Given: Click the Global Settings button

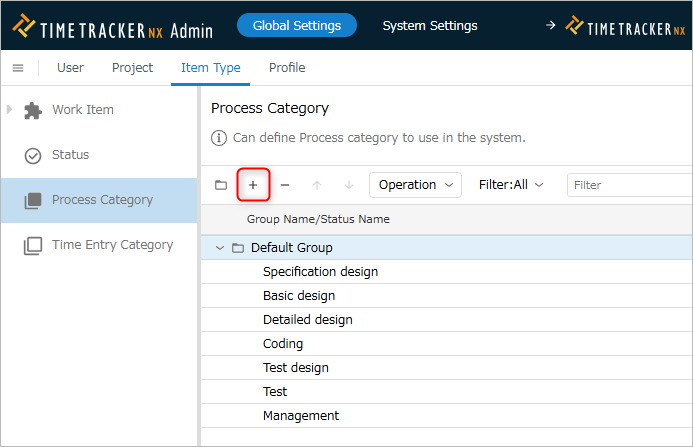Looking at the screenshot, I should click(x=297, y=25).
